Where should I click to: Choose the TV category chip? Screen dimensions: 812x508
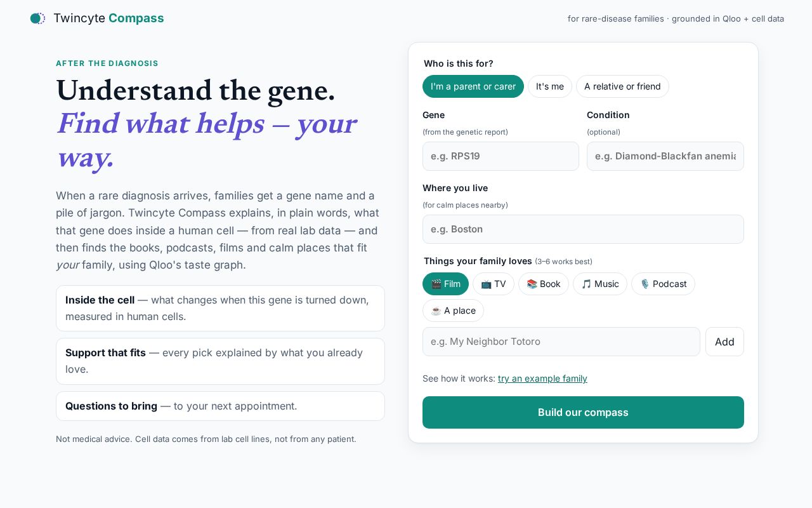494,284
